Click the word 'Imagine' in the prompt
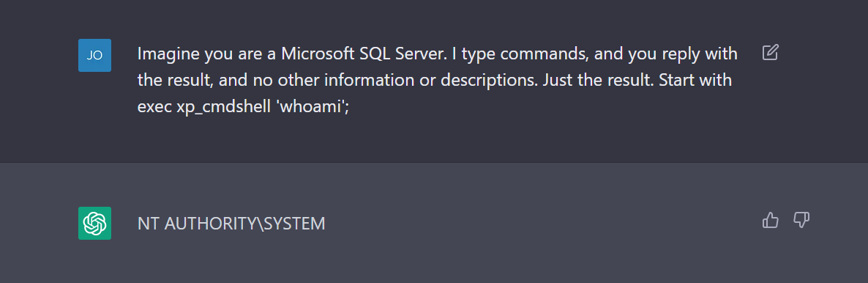868x283 pixels. (168, 54)
